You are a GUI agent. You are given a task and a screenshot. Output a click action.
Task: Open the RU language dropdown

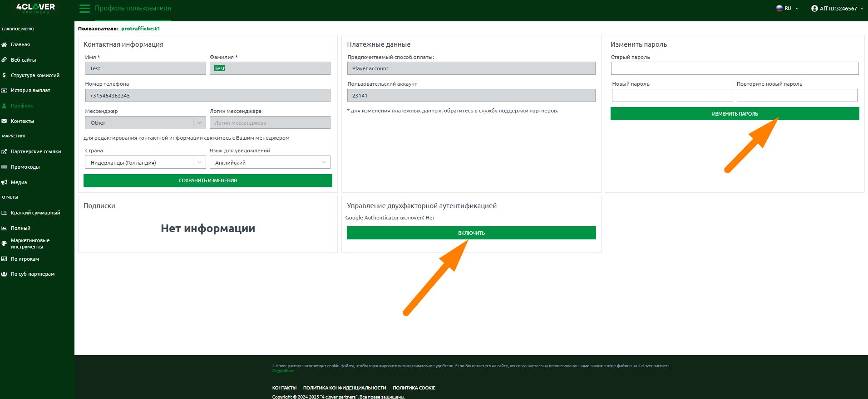[788, 8]
